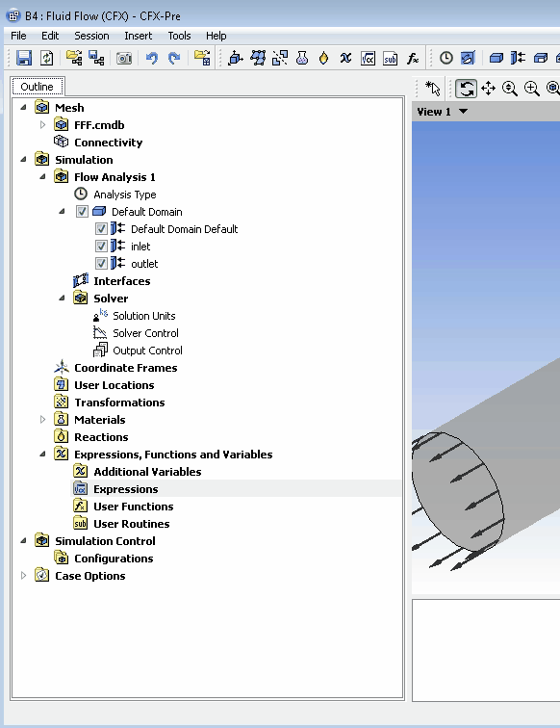Viewport: 560px width, 728px height.
Task: Click the Reaction flame icon in toolbar
Action: click(324, 58)
